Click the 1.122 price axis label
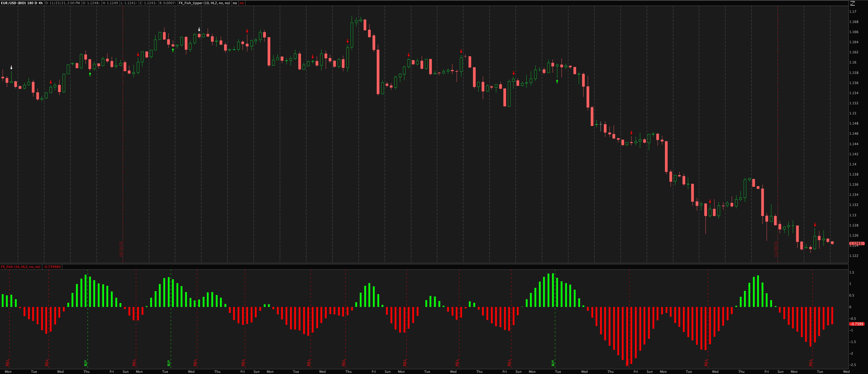The height and width of the screenshot is (374, 868). pos(854,256)
